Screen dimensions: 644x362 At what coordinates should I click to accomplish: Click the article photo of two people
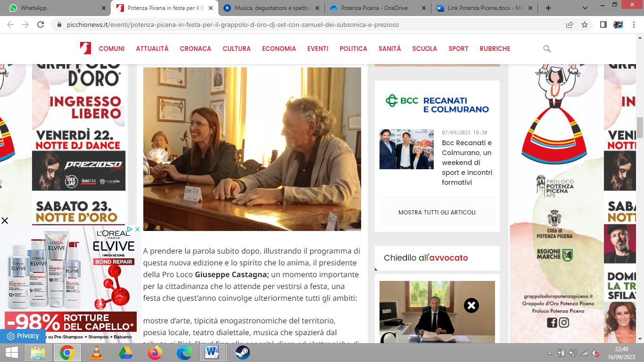point(252,149)
